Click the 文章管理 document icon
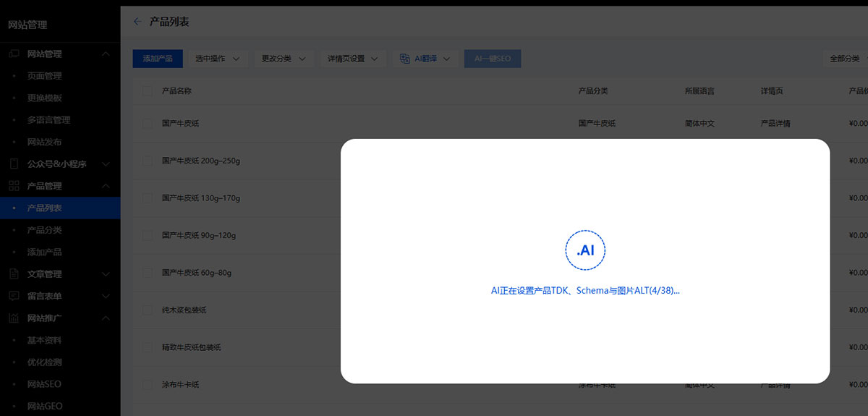Image resolution: width=868 pixels, height=416 pixels. click(x=14, y=274)
